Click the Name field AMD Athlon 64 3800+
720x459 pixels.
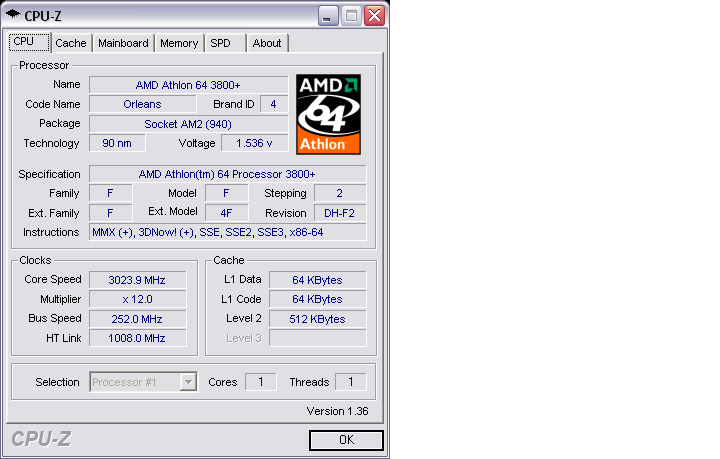coord(188,85)
